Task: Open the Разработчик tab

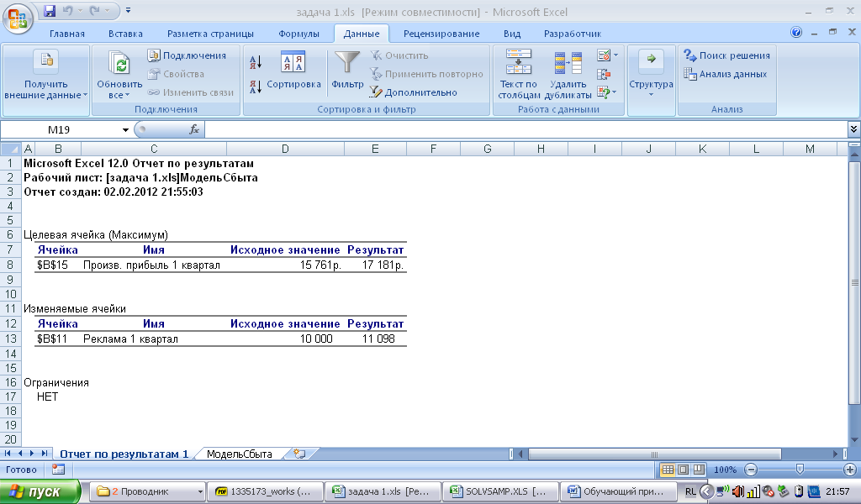Action: [572, 34]
